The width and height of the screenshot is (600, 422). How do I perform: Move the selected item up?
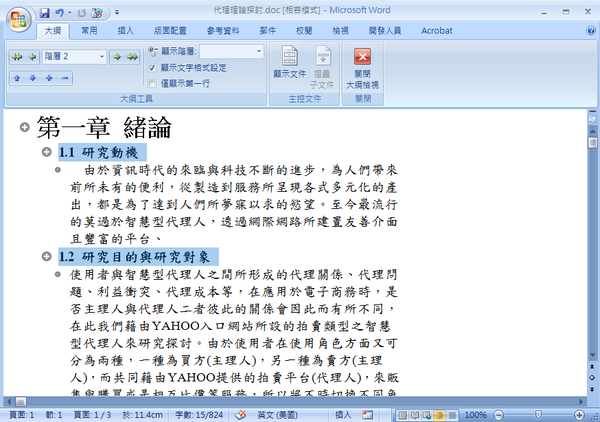click(x=17, y=78)
